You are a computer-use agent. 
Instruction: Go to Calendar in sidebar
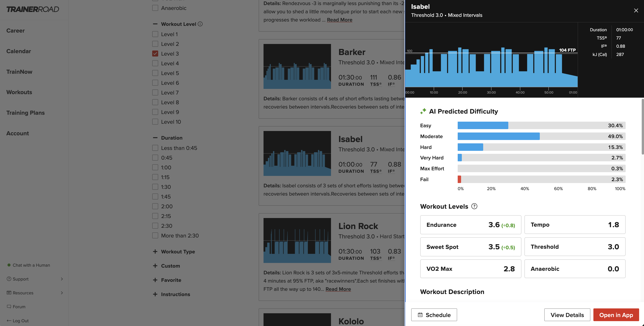[19, 51]
